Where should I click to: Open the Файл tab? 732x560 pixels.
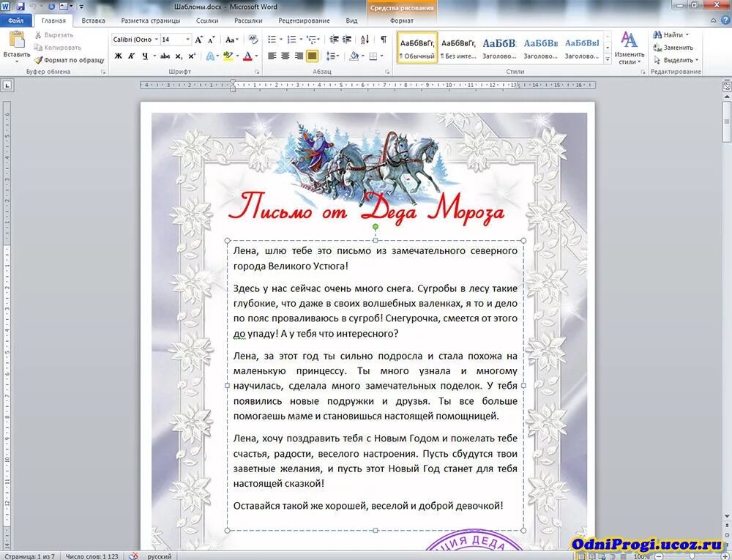coord(16,20)
